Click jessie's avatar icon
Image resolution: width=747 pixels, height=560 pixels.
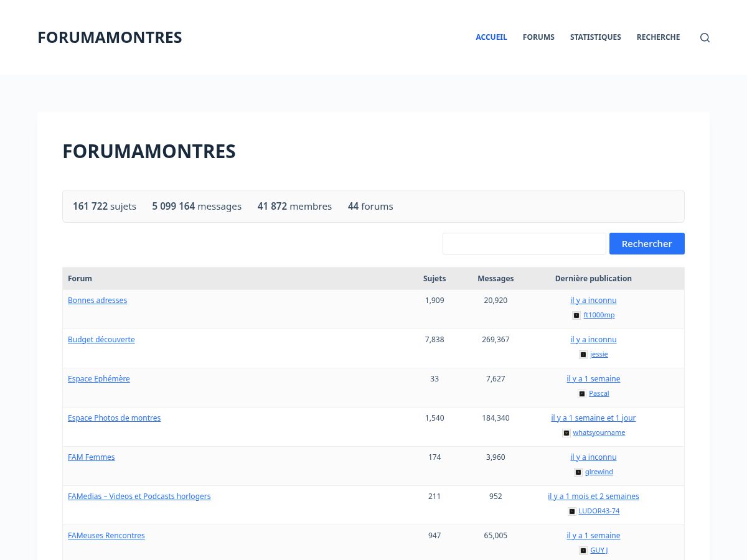pyautogui.click(x=583, y=355)
